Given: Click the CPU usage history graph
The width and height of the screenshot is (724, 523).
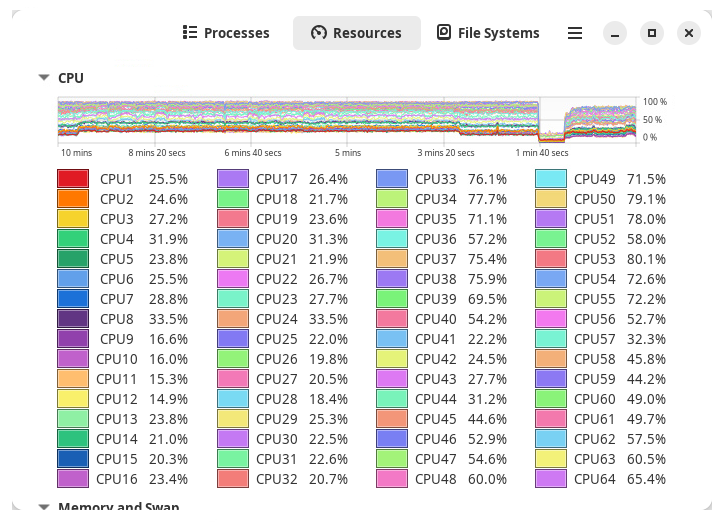Looking at the screenshot, I should 347,120.
